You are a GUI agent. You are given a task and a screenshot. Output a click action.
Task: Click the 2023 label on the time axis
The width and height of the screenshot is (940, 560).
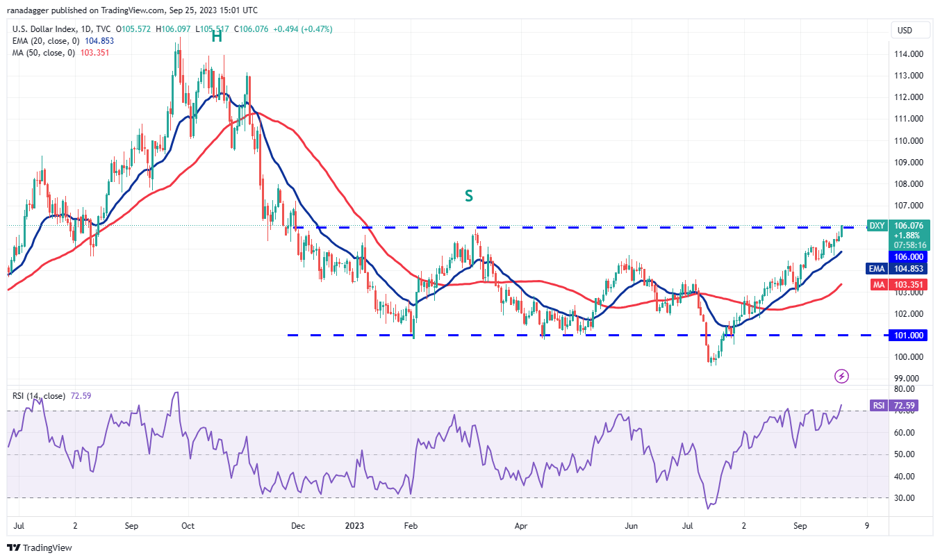(x=356, y=526)
